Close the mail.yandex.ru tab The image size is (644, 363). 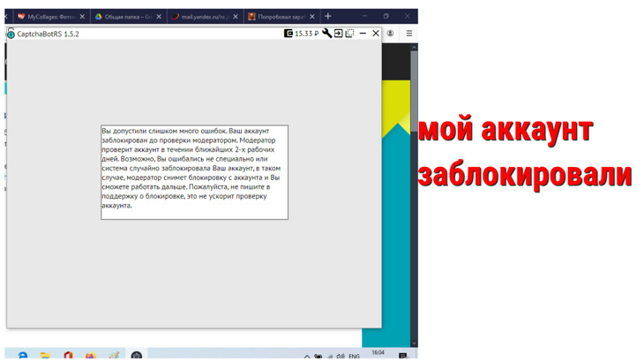[236, 17]
